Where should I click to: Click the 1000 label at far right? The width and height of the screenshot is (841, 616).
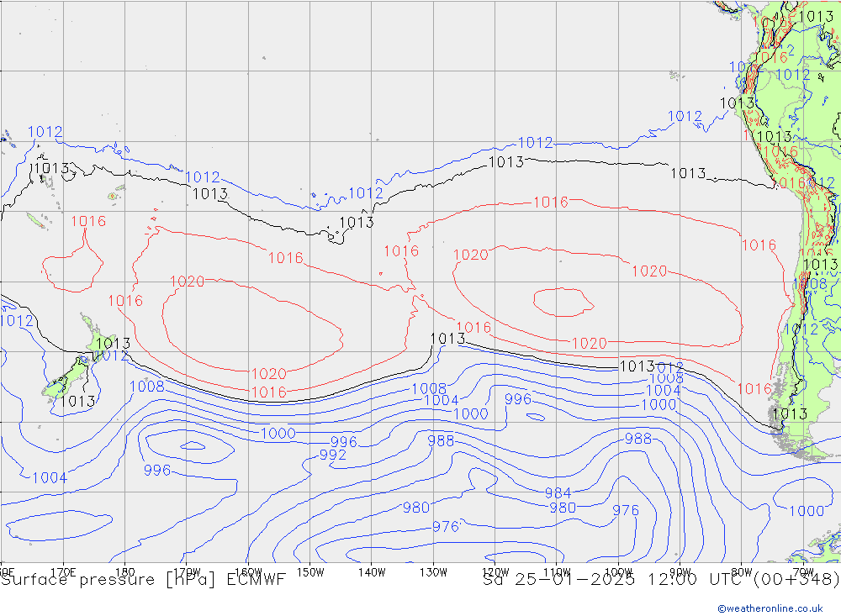pos(807,511)
